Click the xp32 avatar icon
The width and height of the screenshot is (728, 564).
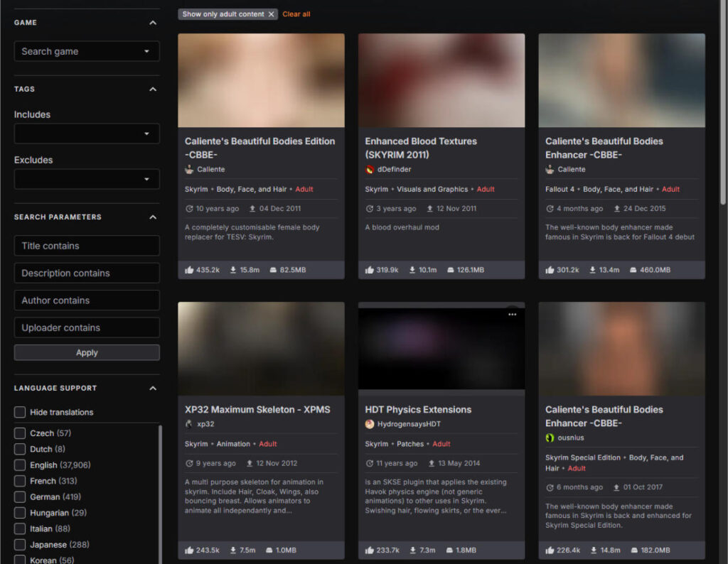coord(189,424)
